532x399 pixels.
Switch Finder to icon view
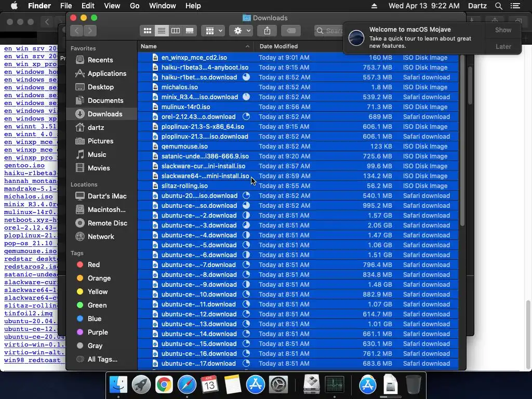147,31
